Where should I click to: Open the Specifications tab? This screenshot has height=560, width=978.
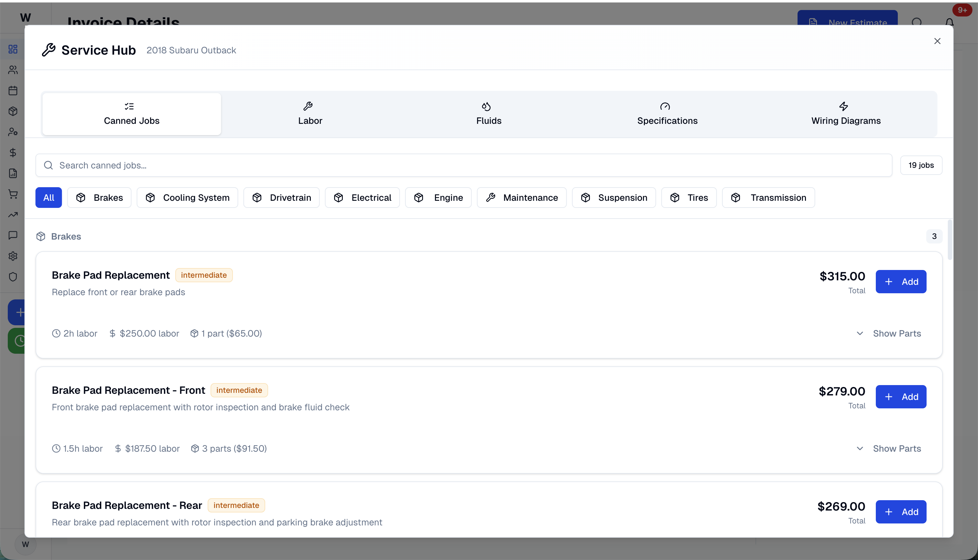[x=667, y=114]
